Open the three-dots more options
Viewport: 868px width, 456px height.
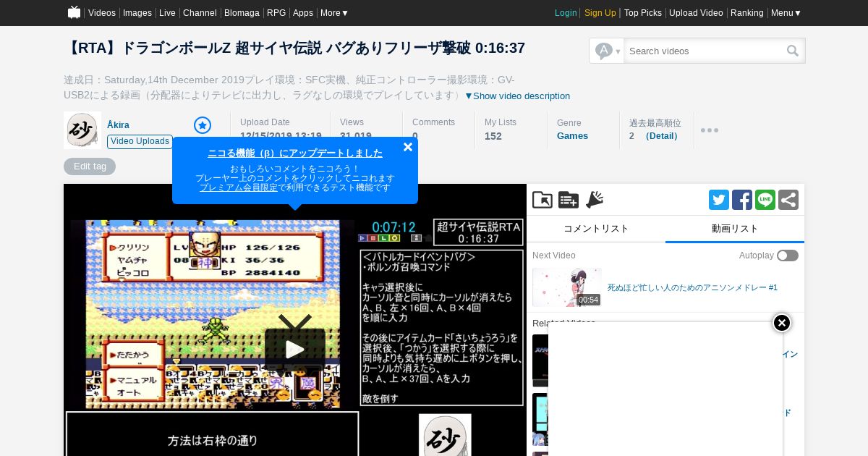[710, 130]
